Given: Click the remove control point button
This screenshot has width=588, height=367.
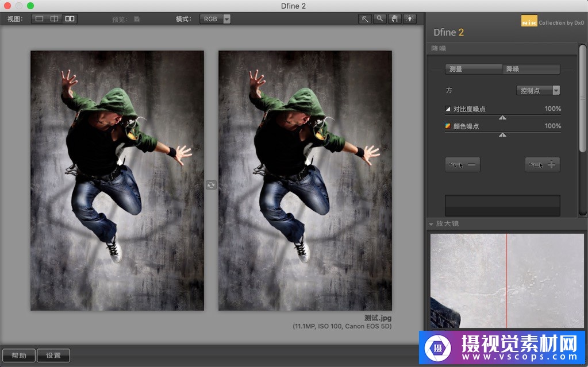Looking at the screenshot, I should click(x=463, y=165).
